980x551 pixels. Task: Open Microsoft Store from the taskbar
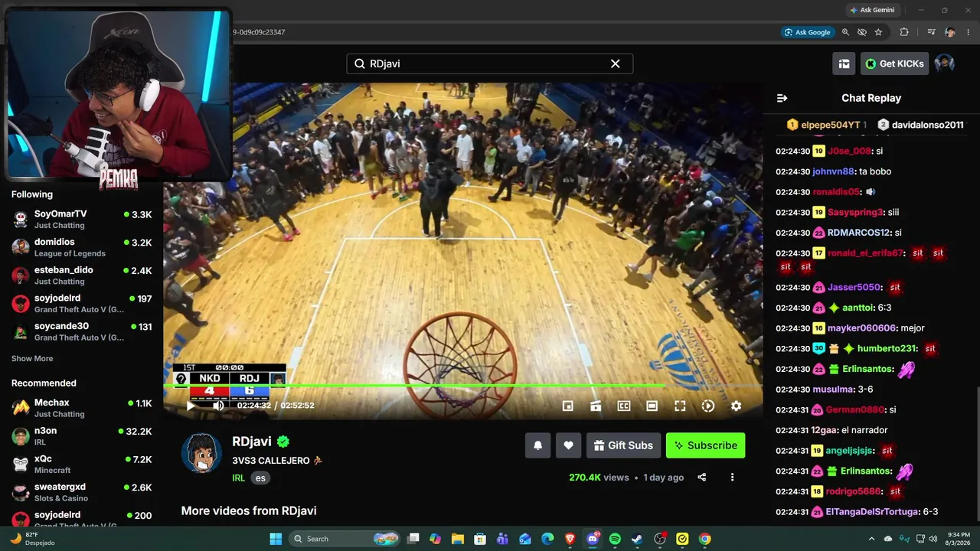[480, 539]
